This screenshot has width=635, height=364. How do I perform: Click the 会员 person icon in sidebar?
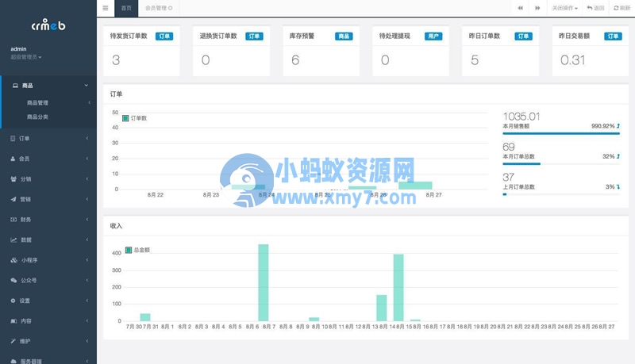tap(13, 159)
